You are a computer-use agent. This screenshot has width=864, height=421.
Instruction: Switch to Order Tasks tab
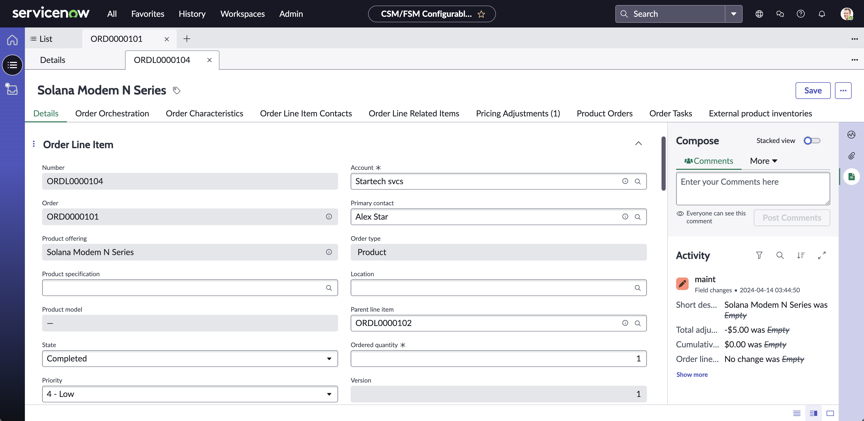pyautogui.click(x=671, y=114)
